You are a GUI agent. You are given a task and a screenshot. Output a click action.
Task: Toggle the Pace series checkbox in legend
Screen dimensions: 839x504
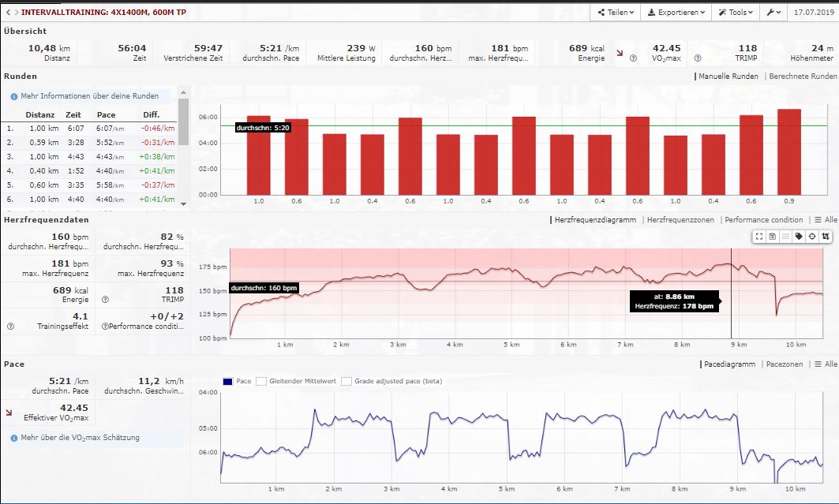[x=230, y=381]
